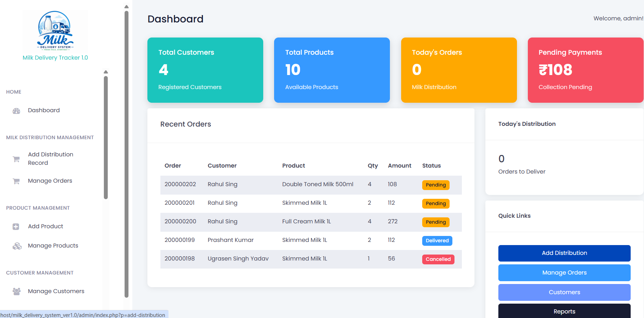Click the Pending badge for order 200000202

point(436,185)
